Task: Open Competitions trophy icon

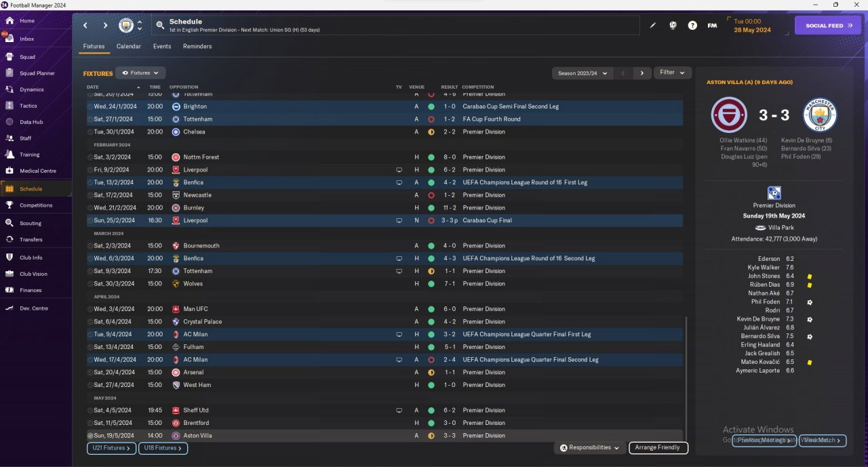Action: (9, 205)
